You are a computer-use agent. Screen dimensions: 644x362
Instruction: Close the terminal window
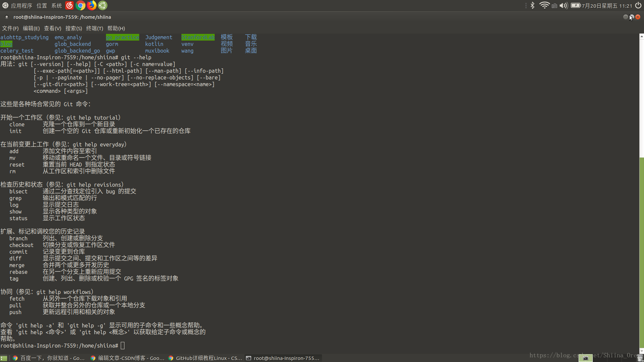pyautogui.click(x=638, y=17)
